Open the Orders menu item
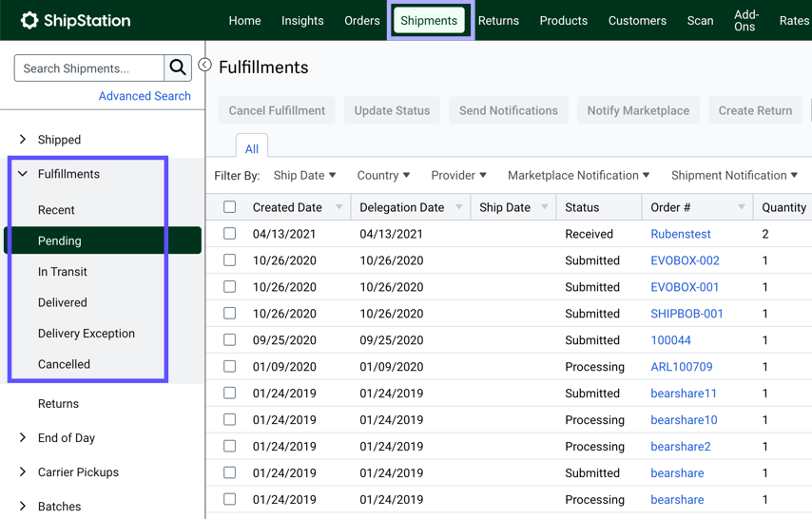 click(x=362, y=21)
